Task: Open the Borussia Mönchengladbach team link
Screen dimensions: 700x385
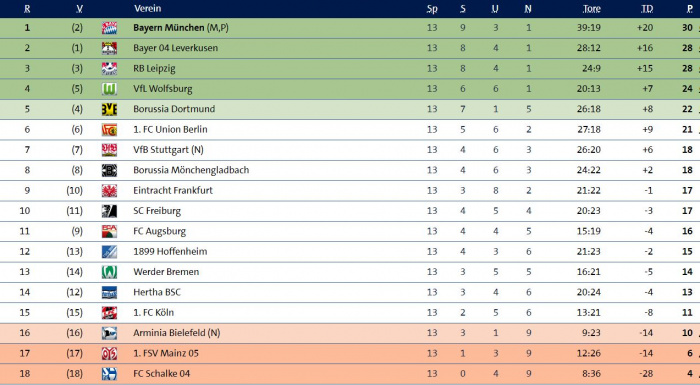Action: click(x=191, y=170)
